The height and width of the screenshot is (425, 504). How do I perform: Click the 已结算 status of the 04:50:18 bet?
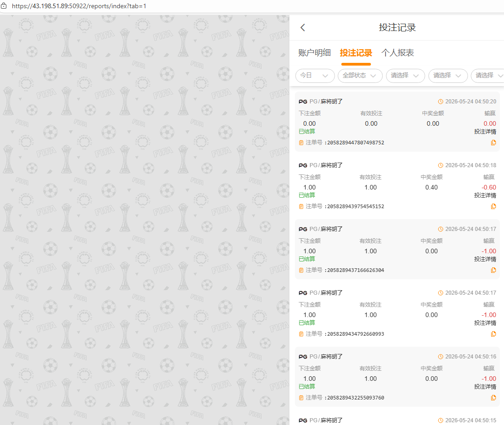pyautogui.click(x=307, y=195)
